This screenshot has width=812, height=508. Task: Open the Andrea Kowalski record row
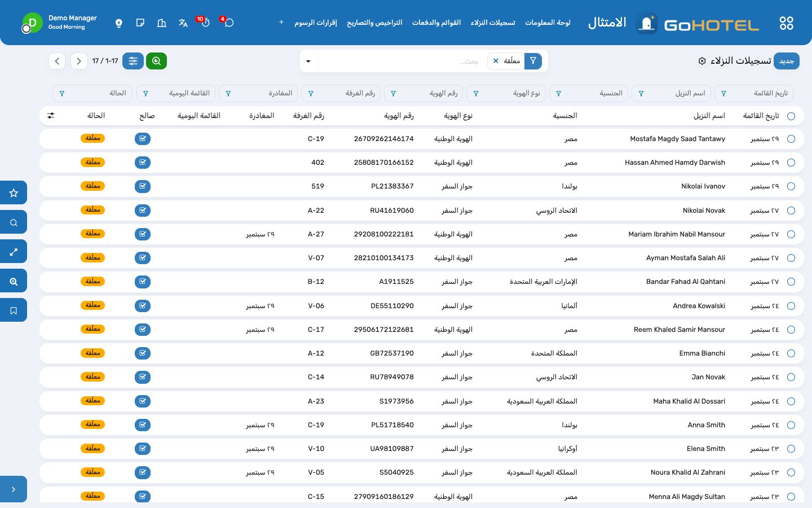point(422,306)
